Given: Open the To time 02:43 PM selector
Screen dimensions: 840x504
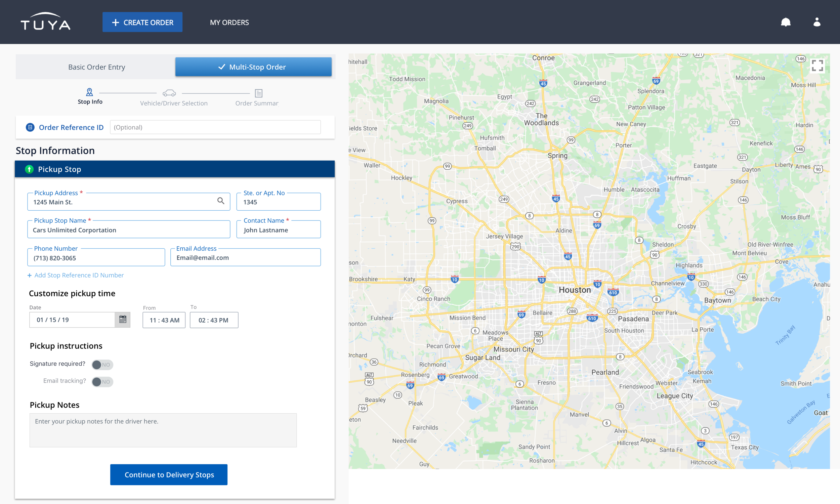Looking at the screenshot, I should 214,320.
